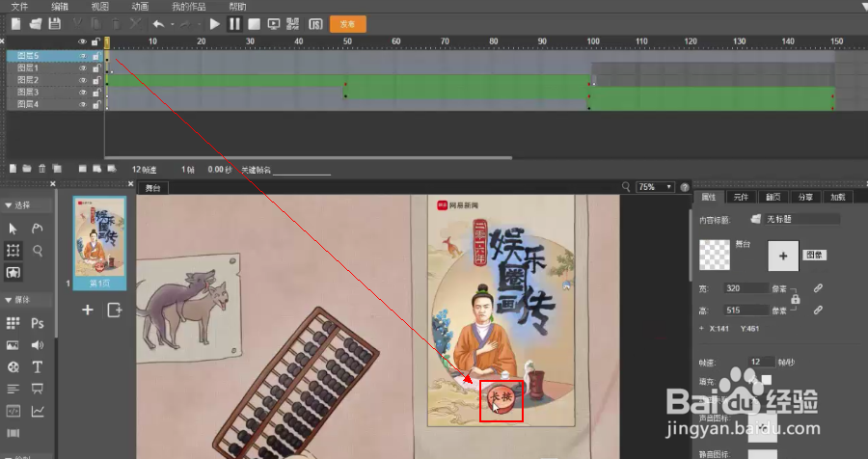
Task: Click the insert audio speaker tool
Action: coord(37,345)
